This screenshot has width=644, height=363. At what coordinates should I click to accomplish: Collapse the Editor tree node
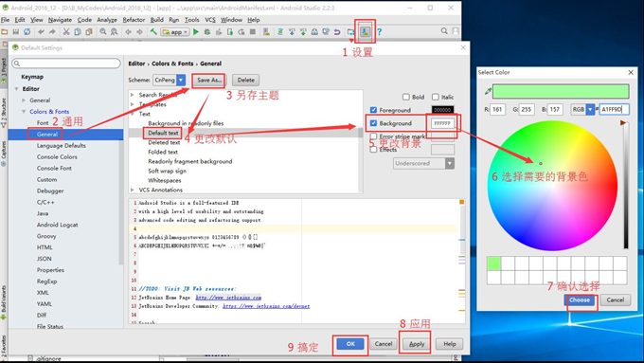[x=16, y=89]
